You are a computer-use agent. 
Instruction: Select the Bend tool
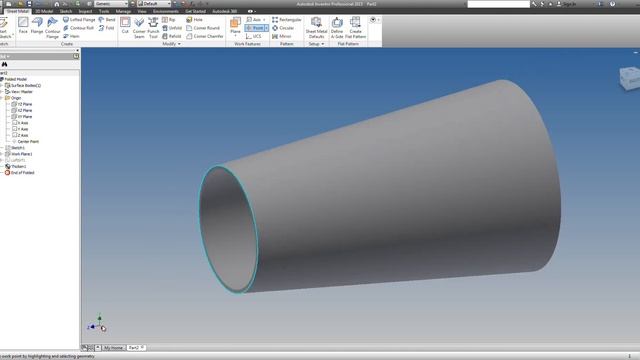(x=107, y=20)
